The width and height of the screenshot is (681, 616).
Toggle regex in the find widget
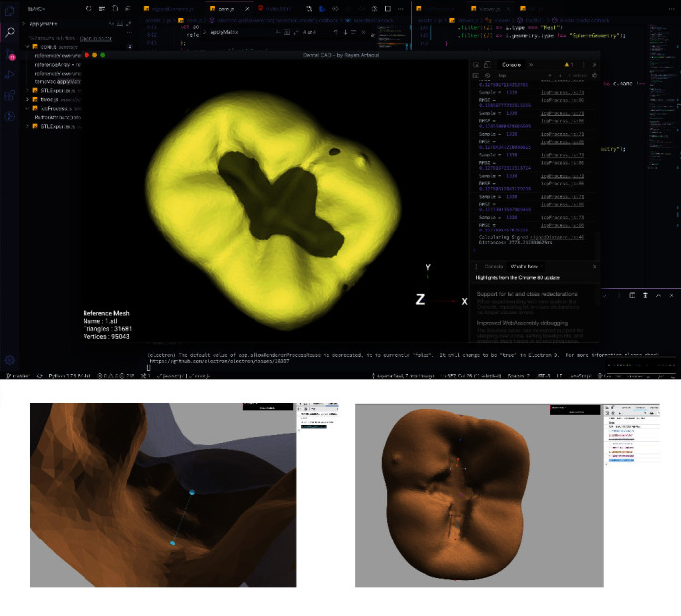pyautogui.click(x=295, y=32)
